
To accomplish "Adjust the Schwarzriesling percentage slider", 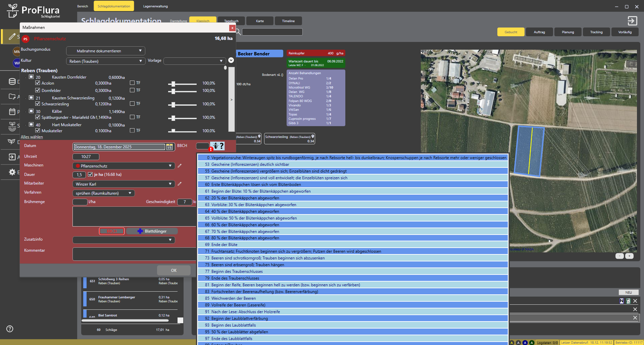I will 173,104.
